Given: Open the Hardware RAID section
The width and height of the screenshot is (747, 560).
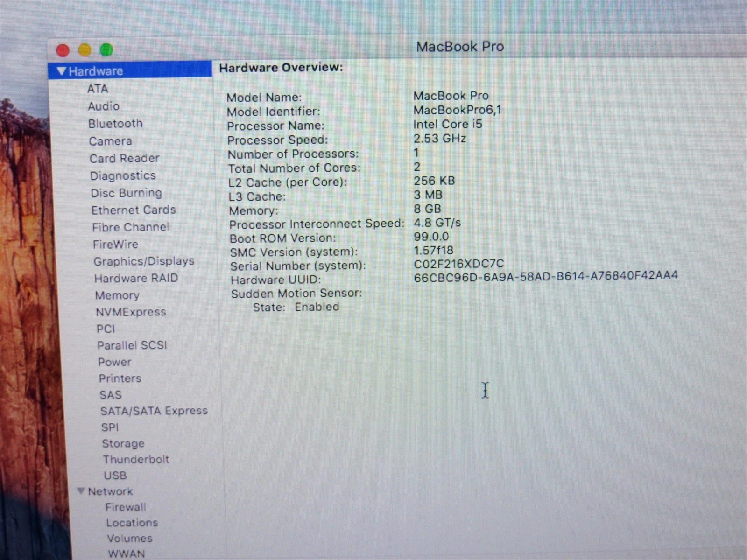Looking at the screenshot, I should [136, 278].
